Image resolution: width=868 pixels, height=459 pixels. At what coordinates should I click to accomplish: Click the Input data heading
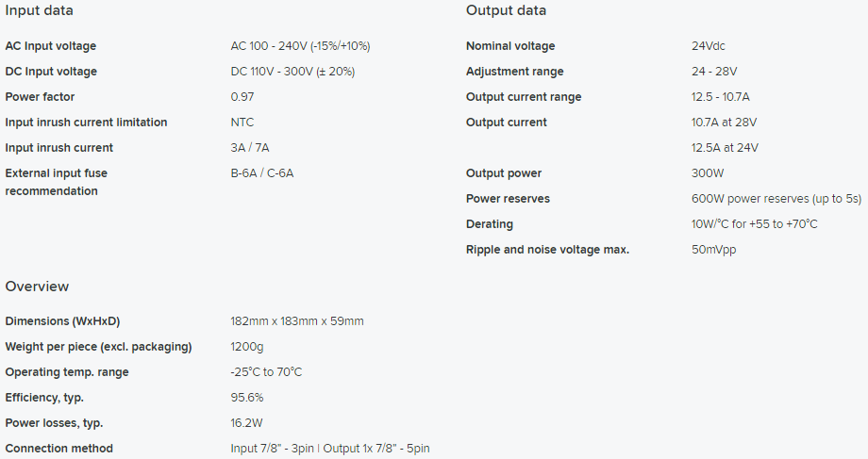coord(40,10)
